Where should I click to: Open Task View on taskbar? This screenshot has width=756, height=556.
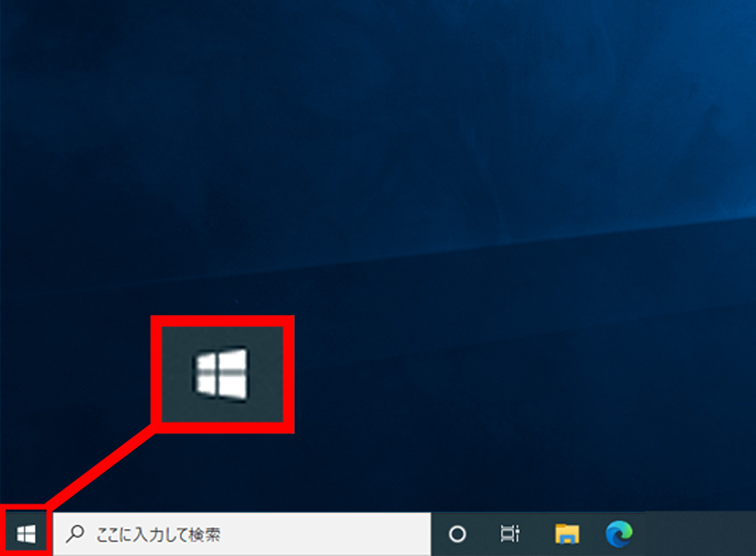click(x=510, y=533)
